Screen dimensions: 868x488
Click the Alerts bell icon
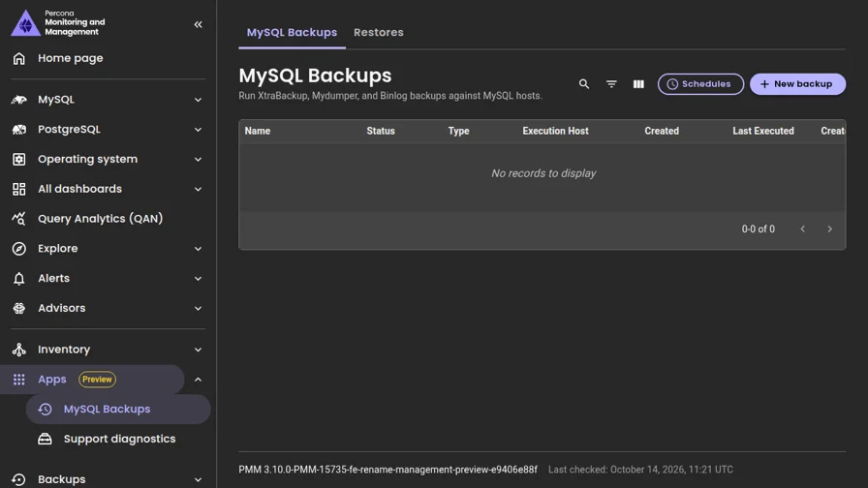click(x=18, y=278)
